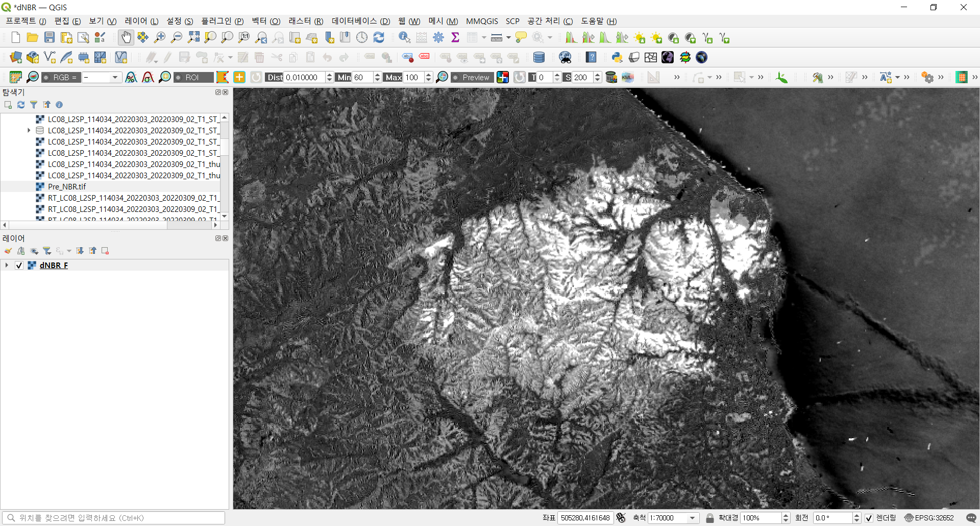Open the scale 1:70000 dropdown
980x526 pixels.
(693, 518)
